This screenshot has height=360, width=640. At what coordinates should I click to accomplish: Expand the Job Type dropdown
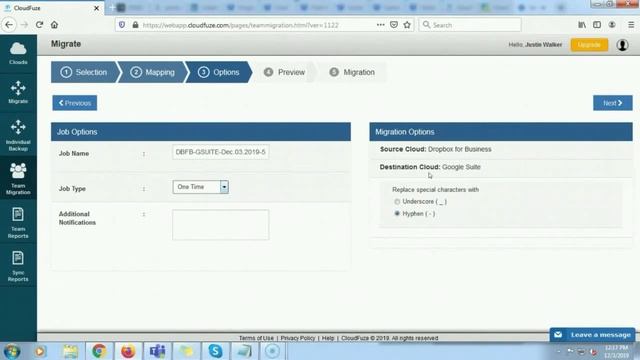[x=200, y=187]
